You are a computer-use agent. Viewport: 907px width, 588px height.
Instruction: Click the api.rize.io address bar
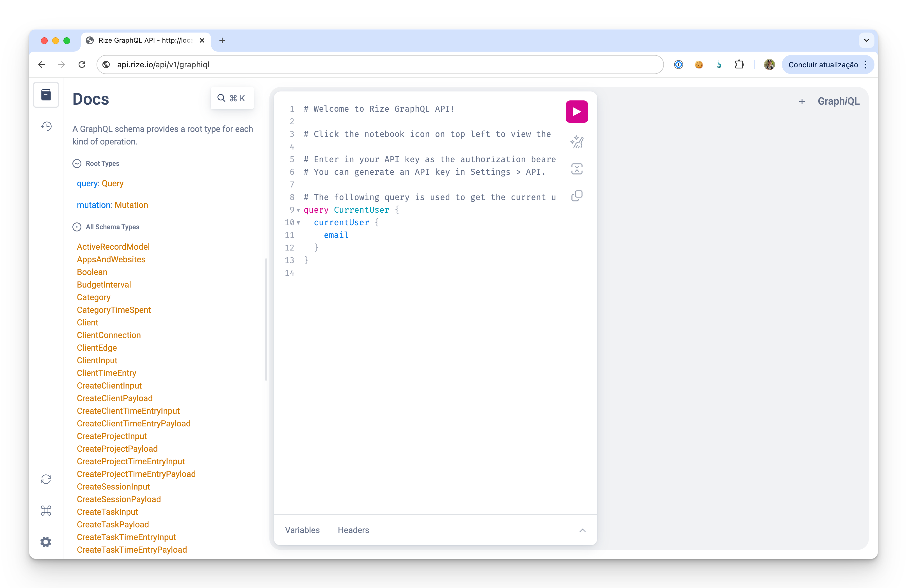coord(380,65)
